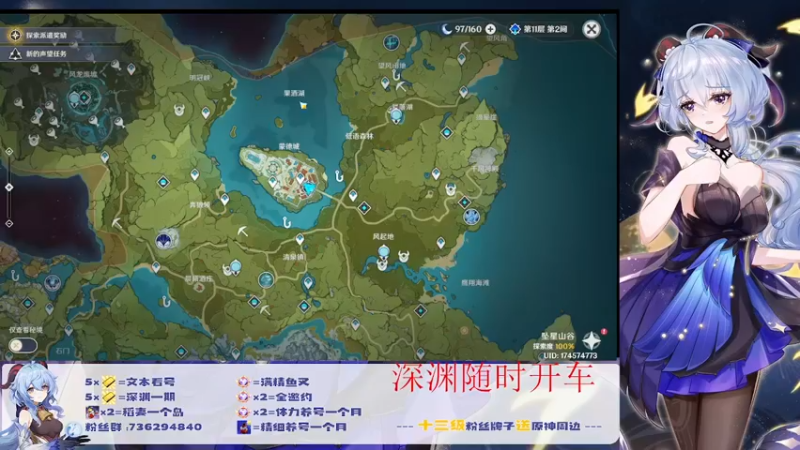The width and height of the screenshot is (800, 450).
Task: Teleport waypoint right of 风龙废墟 label
Action: coord(131,69)
